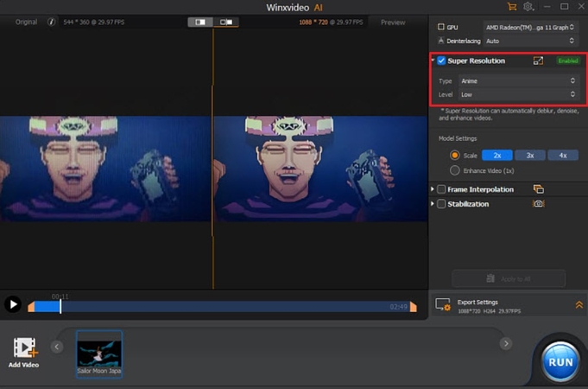Click the Stabilization camera icon
This screenshot has width=588, height=389.
tap(539, 203)
